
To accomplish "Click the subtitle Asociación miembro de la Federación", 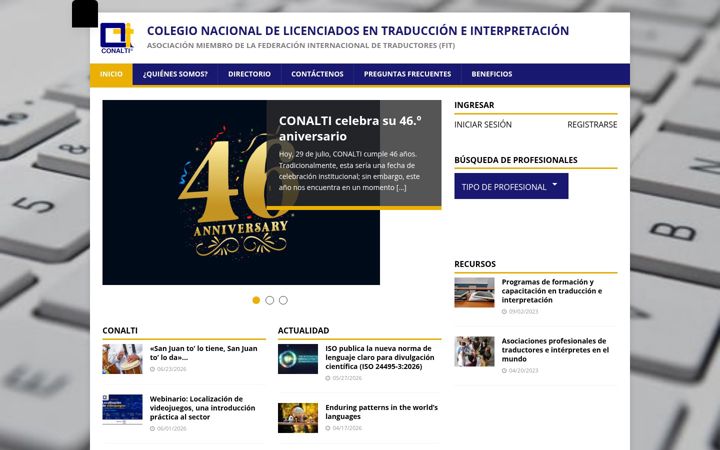I will [301, 45].
